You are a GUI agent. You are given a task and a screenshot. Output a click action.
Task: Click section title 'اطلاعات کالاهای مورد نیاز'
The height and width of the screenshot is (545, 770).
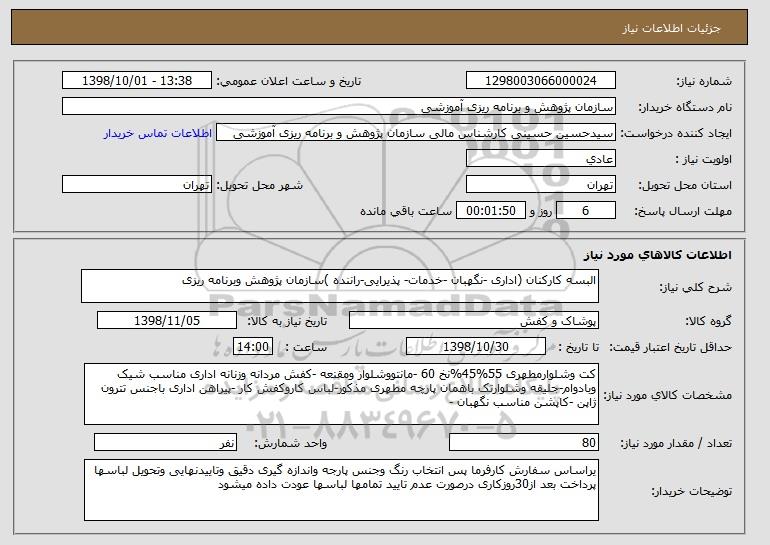pos(657,255)
